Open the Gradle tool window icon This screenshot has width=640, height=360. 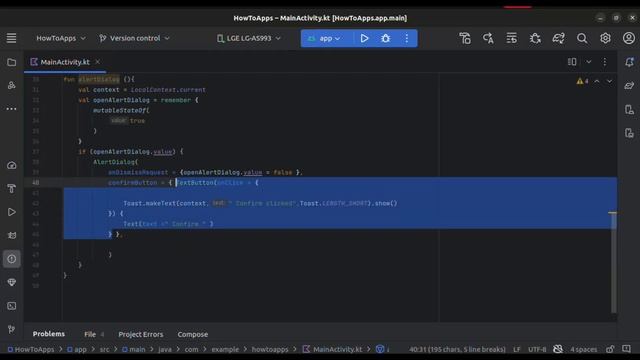629,85
